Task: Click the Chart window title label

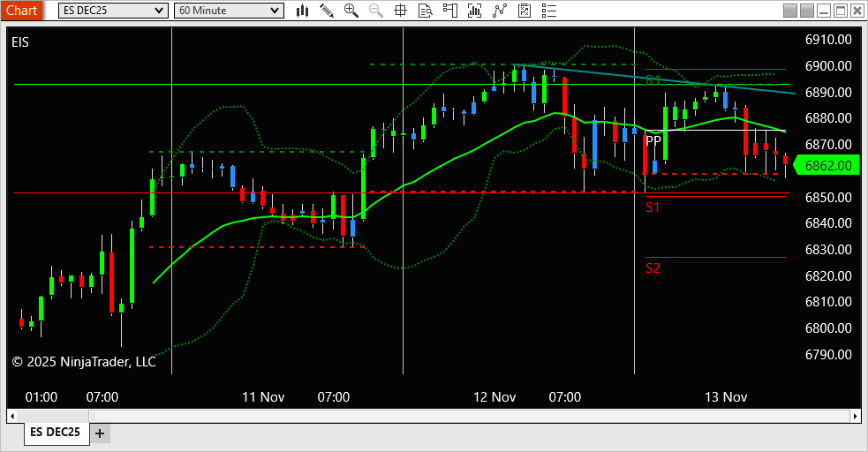Action: tap(21, 11)
